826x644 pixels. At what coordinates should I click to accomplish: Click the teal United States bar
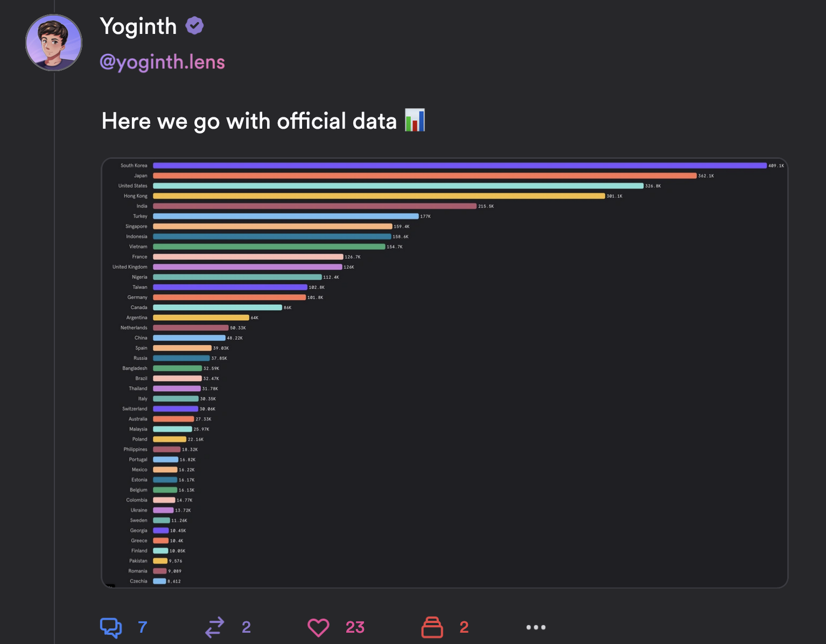point(398,186)
